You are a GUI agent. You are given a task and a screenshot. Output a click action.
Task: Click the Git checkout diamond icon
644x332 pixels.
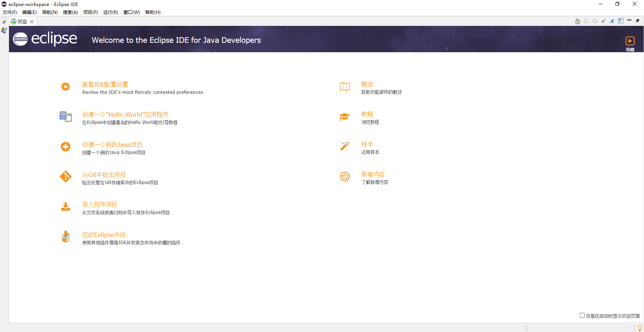click(x=66, y=177)
